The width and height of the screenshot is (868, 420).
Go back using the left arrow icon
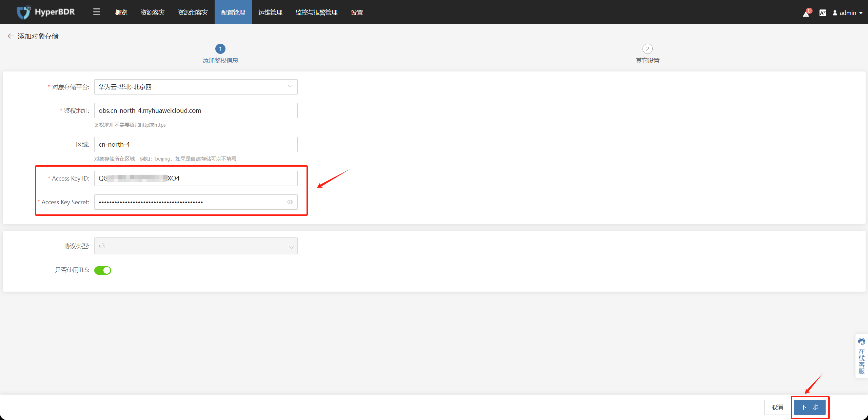pos(11,36)
